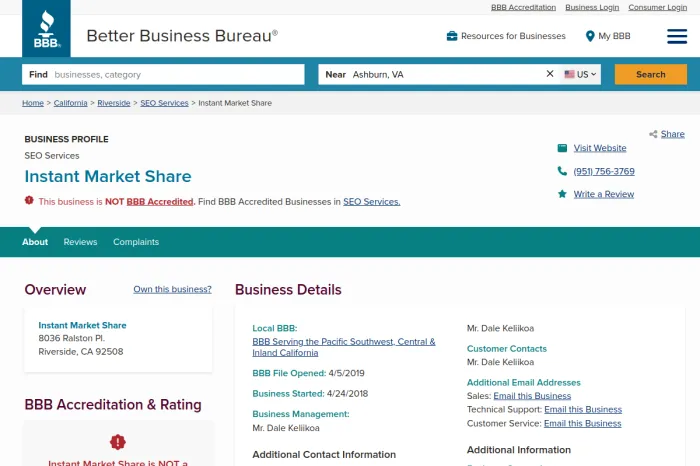Click the address line 8036 Ralston Pl.
The width and height of the screenshot is (700, 466).
click(71, 338)
